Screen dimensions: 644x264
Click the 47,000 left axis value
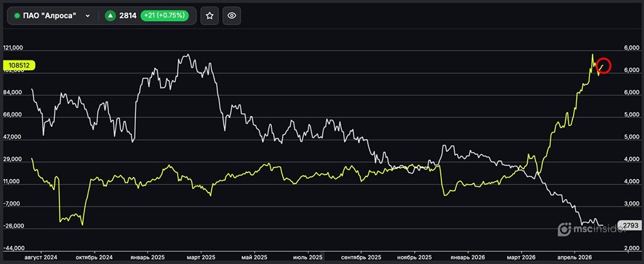point(13,138)
